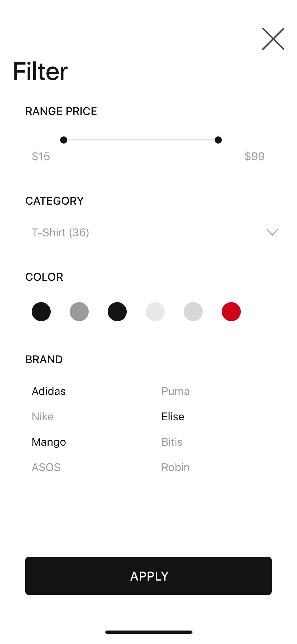Select the red color swatch

231,312
